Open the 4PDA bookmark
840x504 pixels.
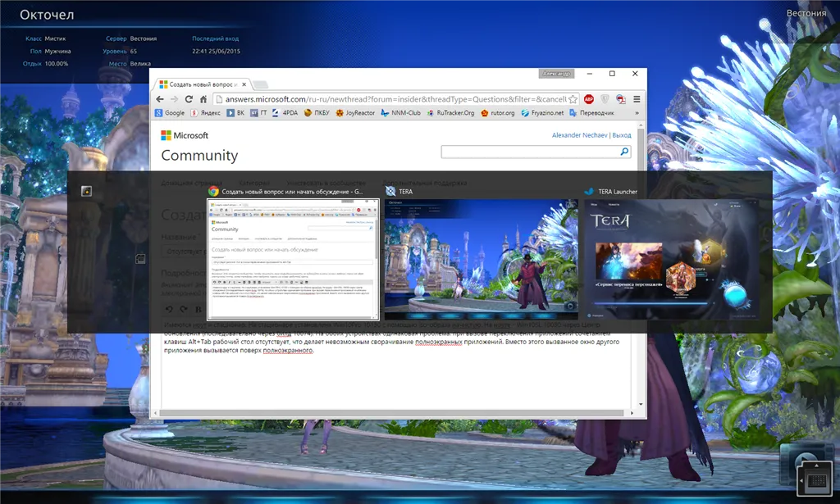285,113
